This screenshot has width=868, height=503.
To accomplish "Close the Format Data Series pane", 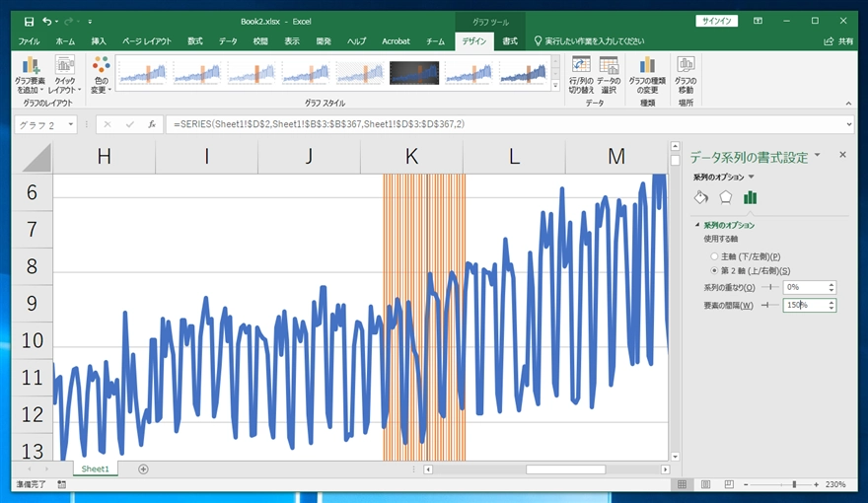I will (842, 155).
